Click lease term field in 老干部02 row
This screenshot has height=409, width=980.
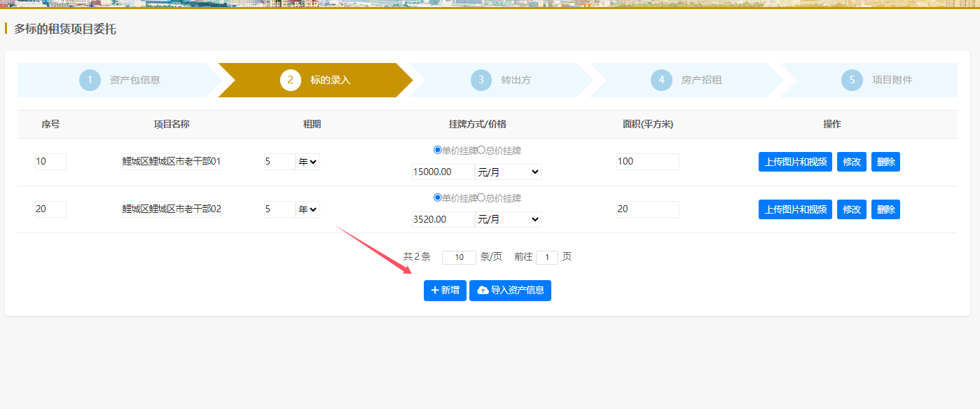pyautogui.click(x=279, y=209)
